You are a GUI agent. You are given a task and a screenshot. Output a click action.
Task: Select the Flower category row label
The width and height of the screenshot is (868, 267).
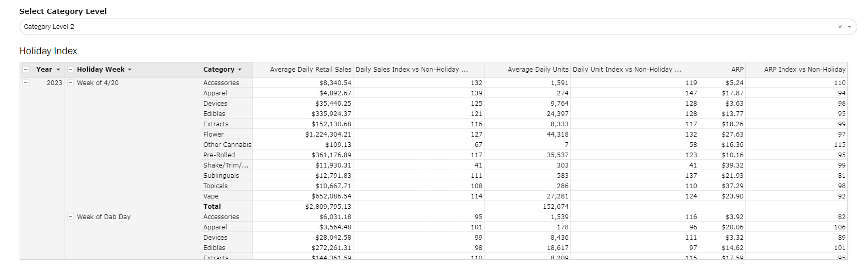214,135
